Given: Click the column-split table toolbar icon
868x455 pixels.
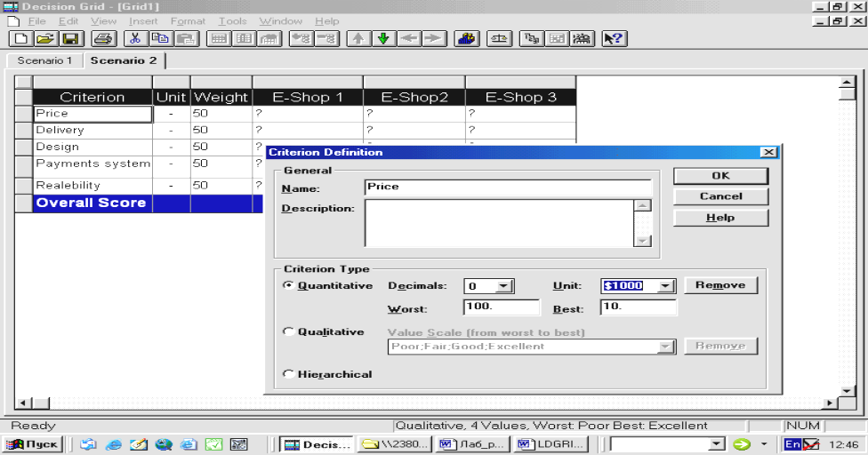Looking at the screenshot, I should coord(244,39).
